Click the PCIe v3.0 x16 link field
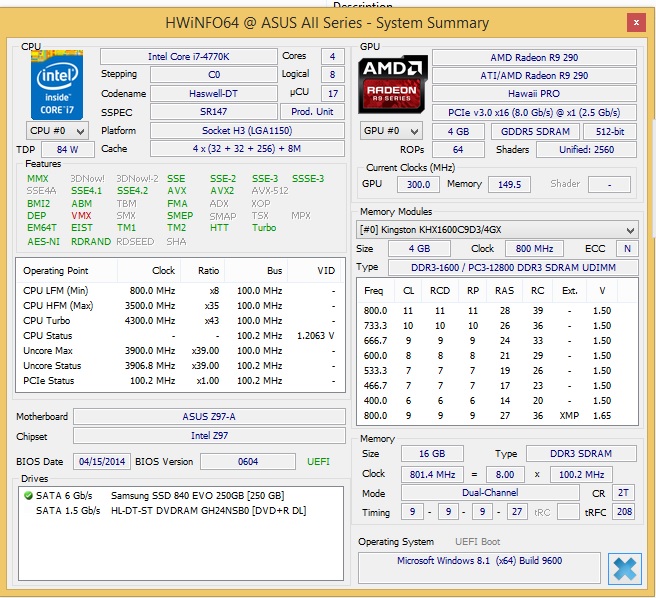Viewport: 656px width, 598px height. (x=534, y=113)
